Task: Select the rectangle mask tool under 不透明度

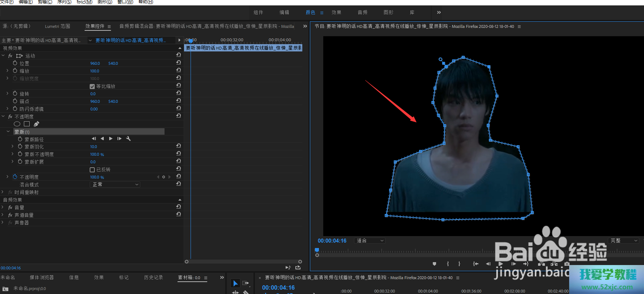Action: point(27,124)
